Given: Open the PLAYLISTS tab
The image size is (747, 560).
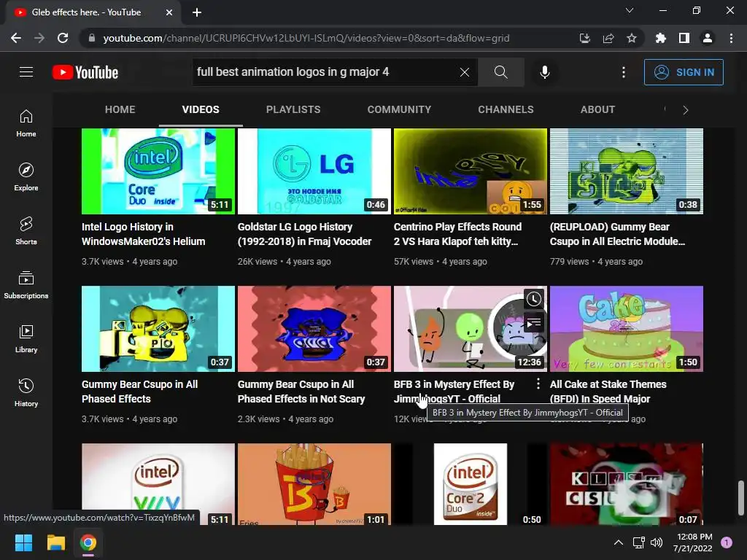Looking at the screenshot, I should click(293, 109).
